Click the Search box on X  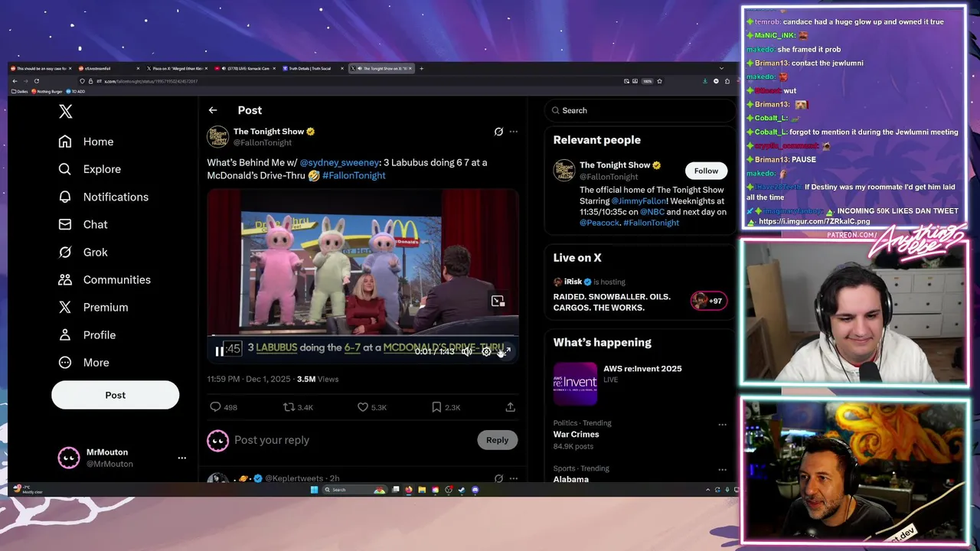[640, 110]
